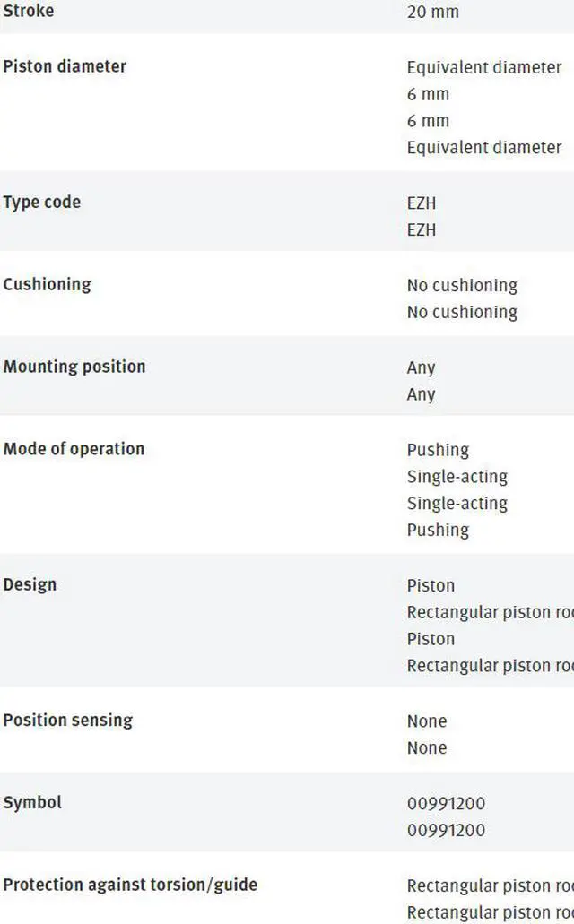The width and height of the screenshot is (574, 924).
Task: Click the Mode of operation label
Action: click(74, 449)
